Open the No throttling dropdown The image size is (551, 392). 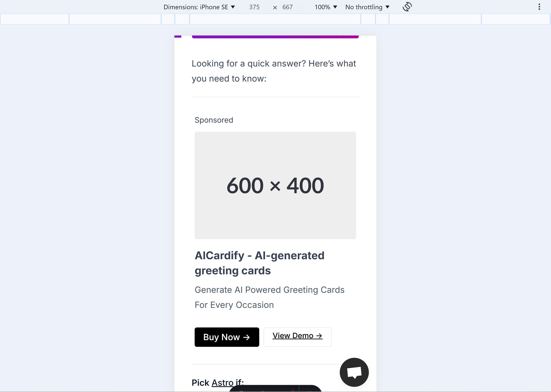point(367,7)
